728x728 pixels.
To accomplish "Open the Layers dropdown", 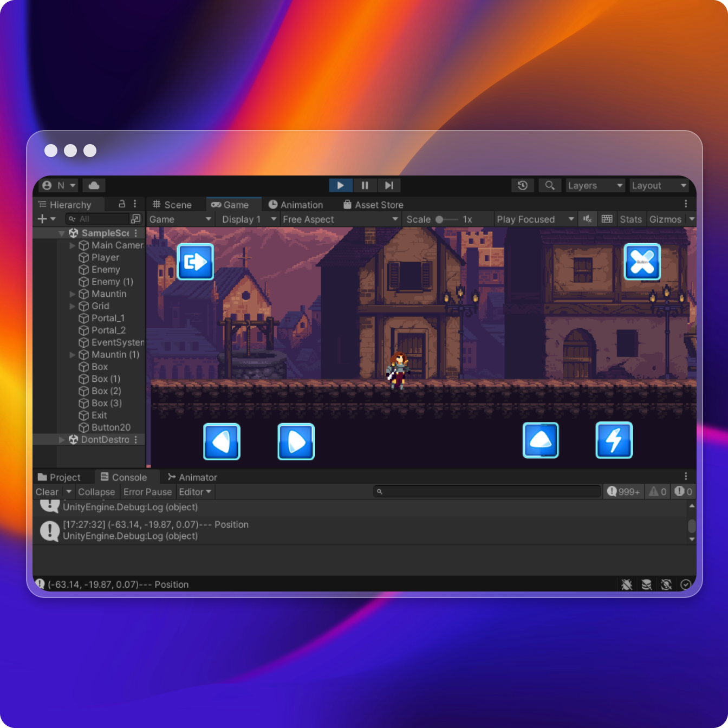I will tap(595, 185).
